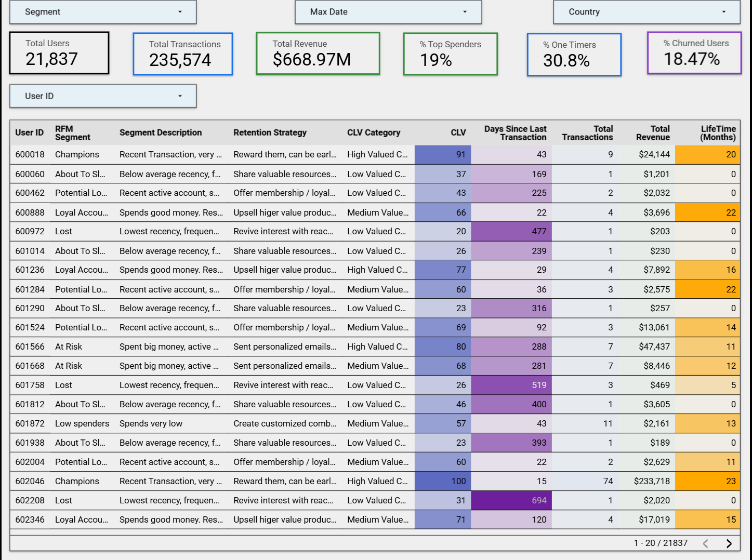Click days since last transaction 694 cell
Image resolution: width=752 pixels, height=560 pixels.
(x=511, y=500)
